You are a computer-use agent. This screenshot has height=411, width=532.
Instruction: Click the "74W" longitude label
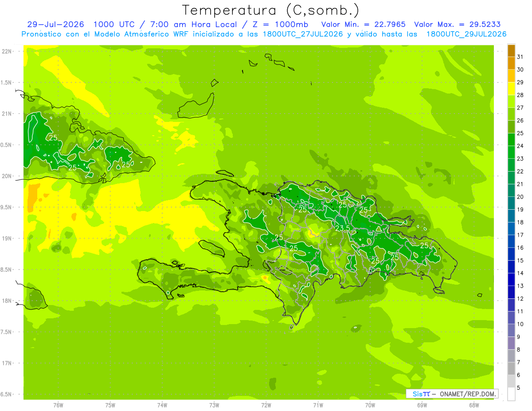tap(162, 405)
